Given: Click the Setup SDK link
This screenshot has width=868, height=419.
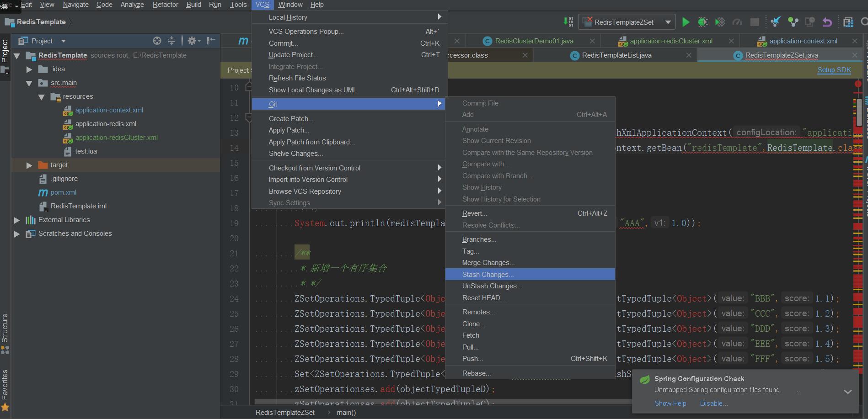Looking at the screenshot, I should [x=834, y=70].
